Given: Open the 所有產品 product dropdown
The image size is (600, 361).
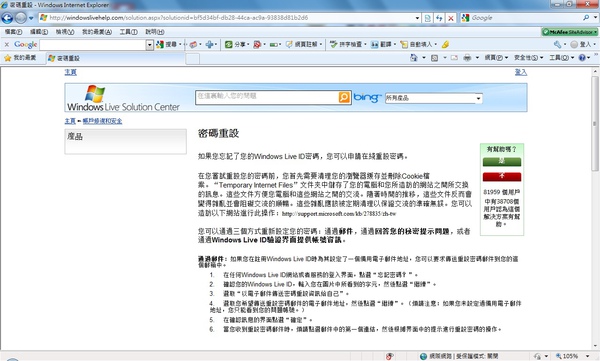Looking at the screenshot, I should pyautogui.click(x=434, y=98).
